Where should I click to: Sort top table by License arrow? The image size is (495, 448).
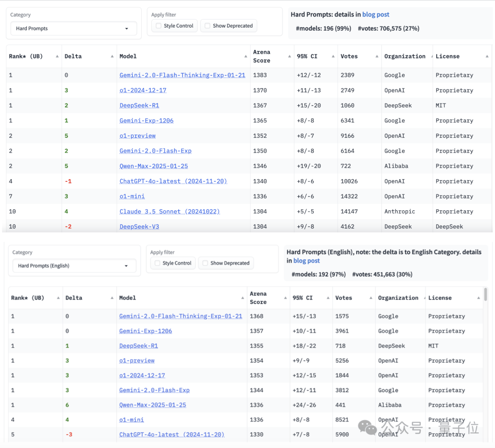(487, 56)
